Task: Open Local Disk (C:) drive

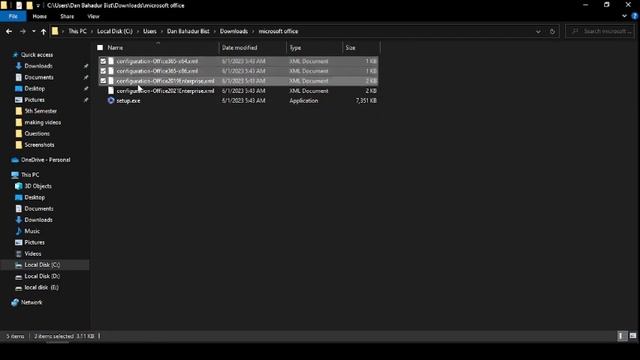Action: (x=42, y=265)
